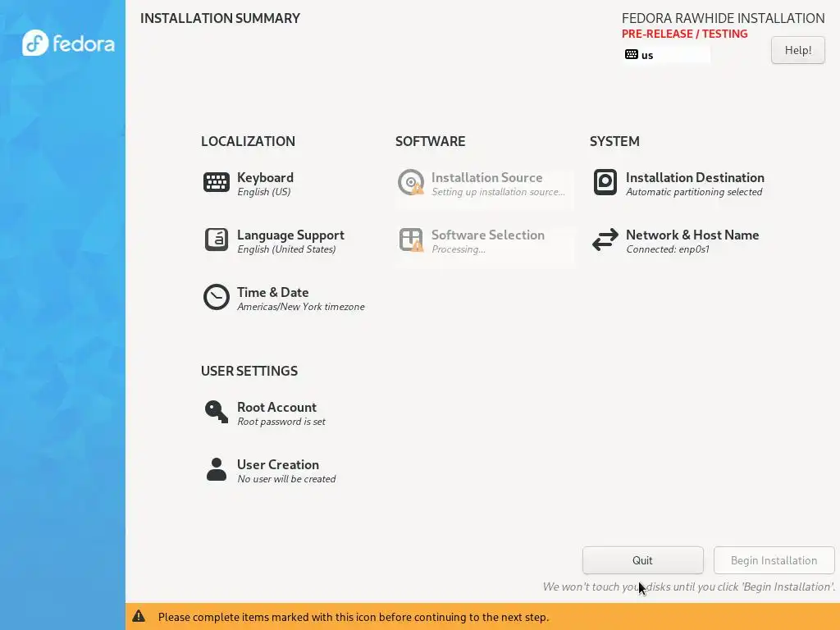The image size is (840, 630).
Task: Click the 'SOFTWARE' section heading
Action: pos(430,141)
